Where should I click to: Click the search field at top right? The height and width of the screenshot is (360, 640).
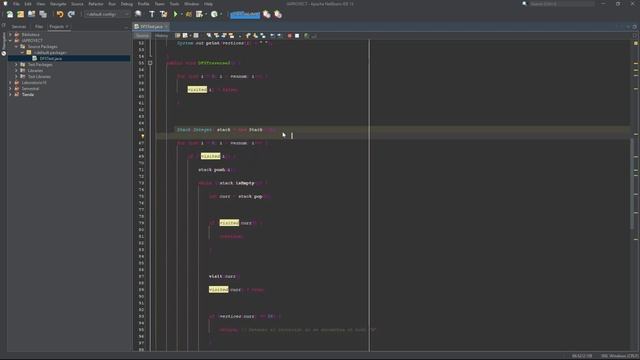click(x=562, y=4)
